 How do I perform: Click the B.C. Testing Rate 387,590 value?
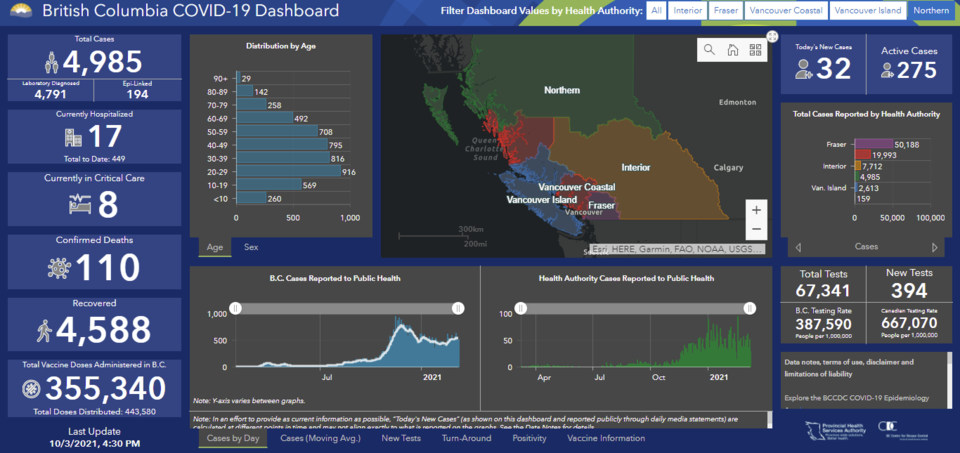(823, 323)
